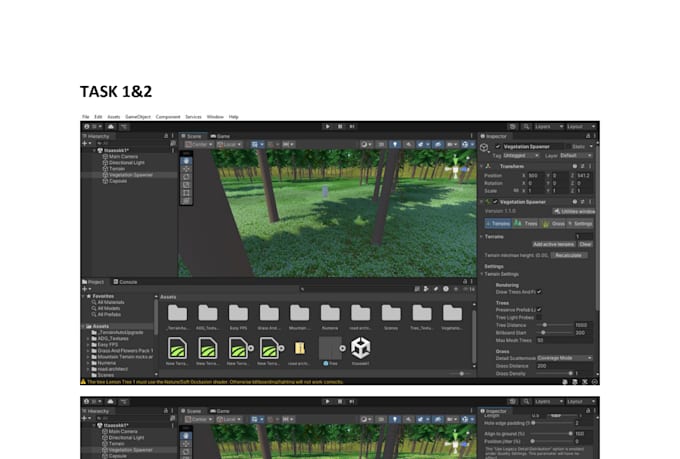680x459 pixels.
Task: Switch to the Trees tab in Vegetation Spawner
Action: [526, 223]
